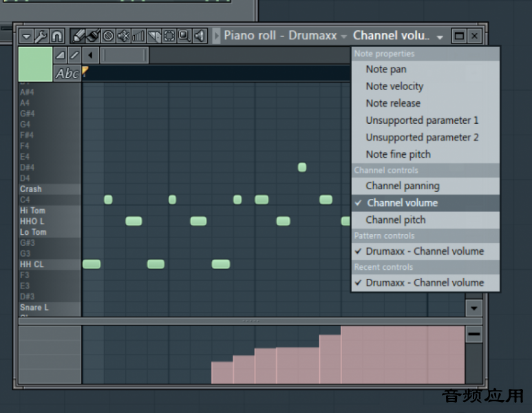The height and width of the screenshot is (413, 532).
Task: Click the checked Channel volume entry
Action: point(425,203)
